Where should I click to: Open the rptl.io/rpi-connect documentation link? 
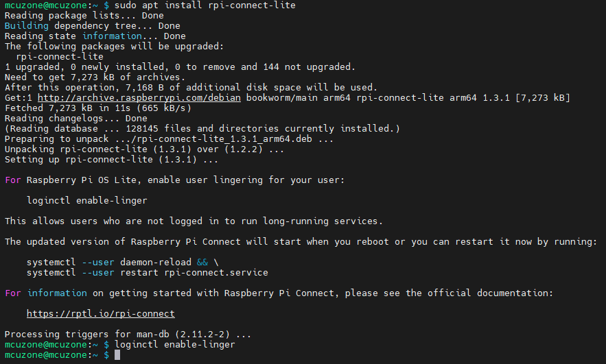100,314
